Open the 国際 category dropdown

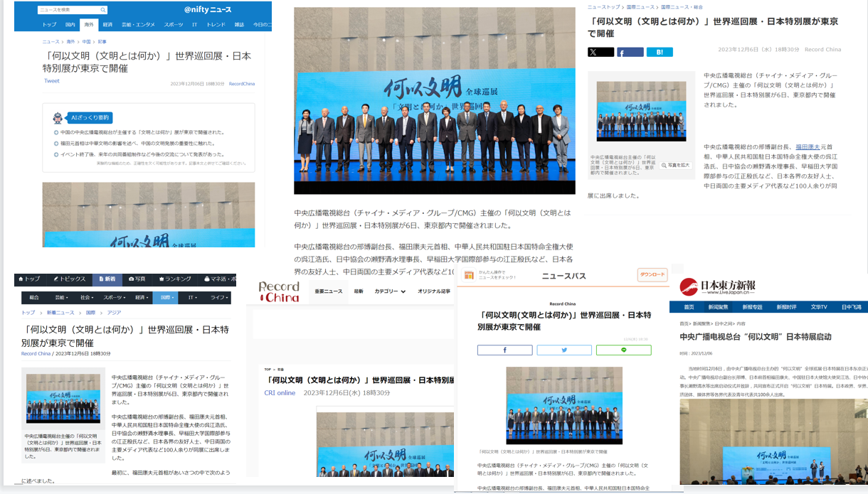(x=165, y=298)
